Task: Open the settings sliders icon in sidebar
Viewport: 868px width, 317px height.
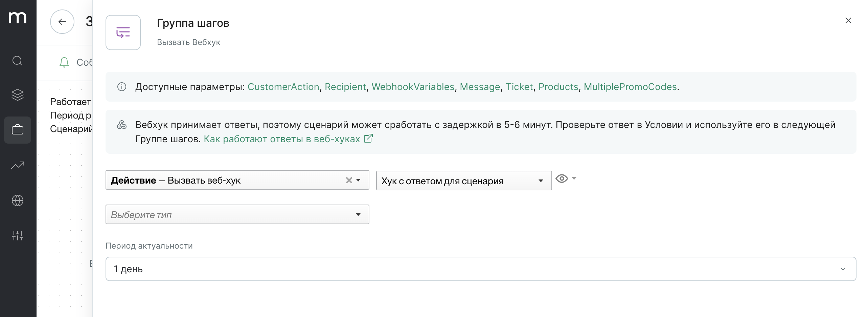Action: click(x=18, y=236)
